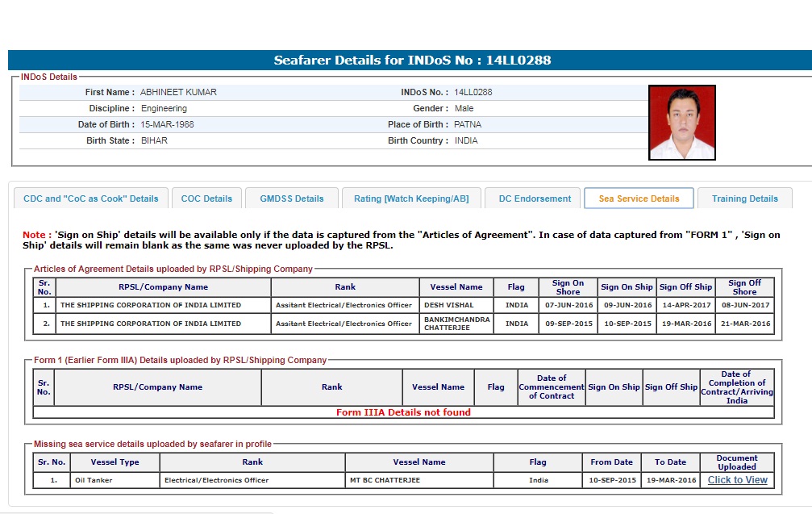Viewport: 812px width, 514px height.
Task: Click the "Click to View" document link
Action: (737, 480)
